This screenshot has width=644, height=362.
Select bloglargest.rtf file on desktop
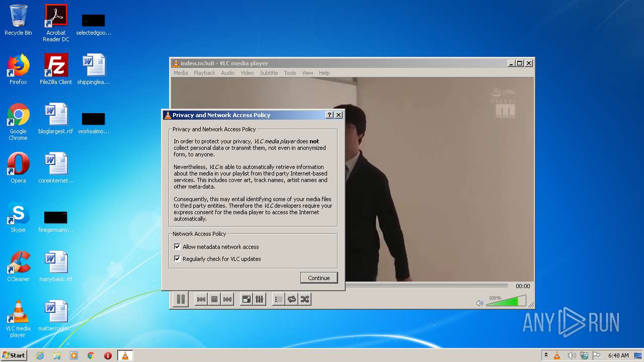pyautogui.click(x=56, y=119)
